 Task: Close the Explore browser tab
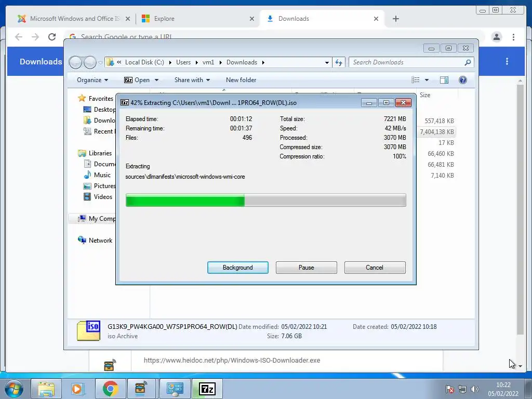(x=252, y=19)
